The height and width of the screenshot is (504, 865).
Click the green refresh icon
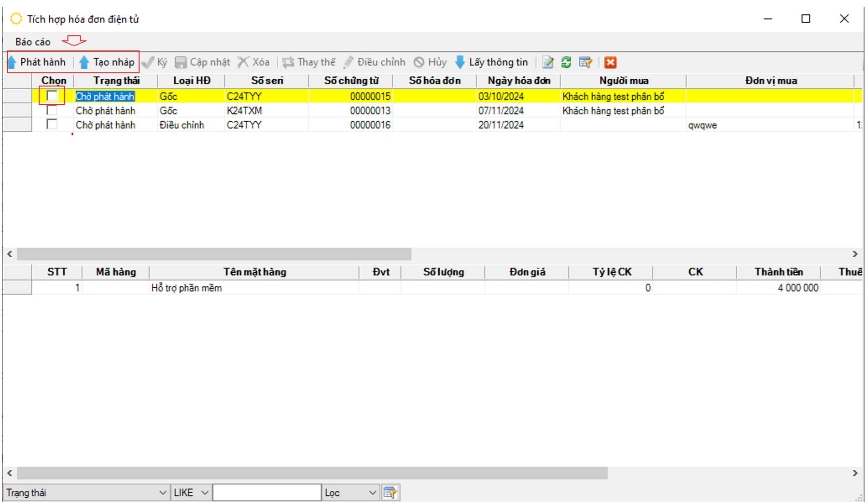pos(566,62)
